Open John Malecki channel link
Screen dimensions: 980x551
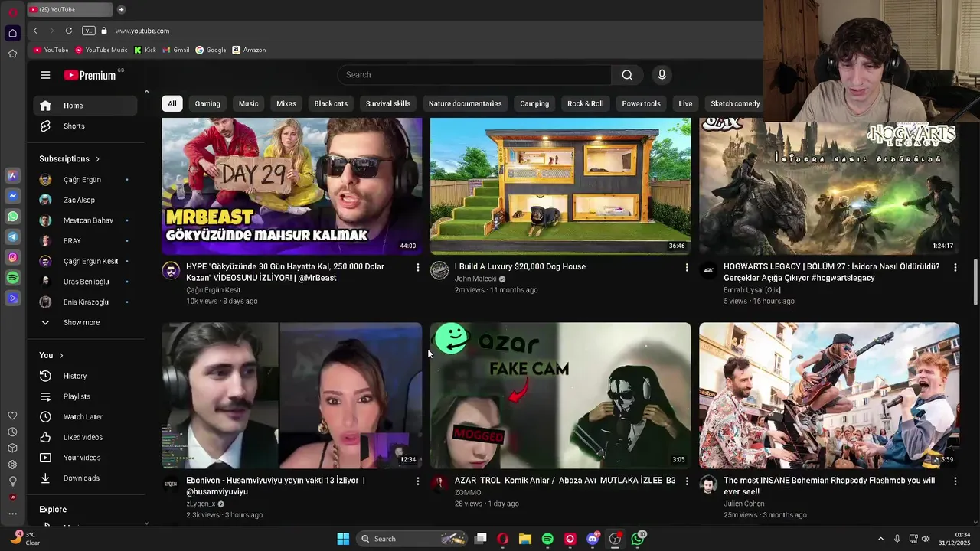[x=475, y=279]
